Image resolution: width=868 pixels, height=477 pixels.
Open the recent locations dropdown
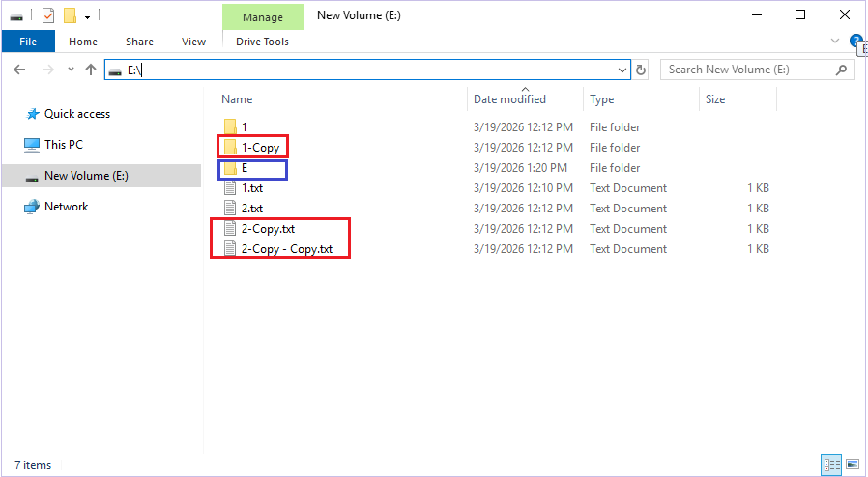71,70
